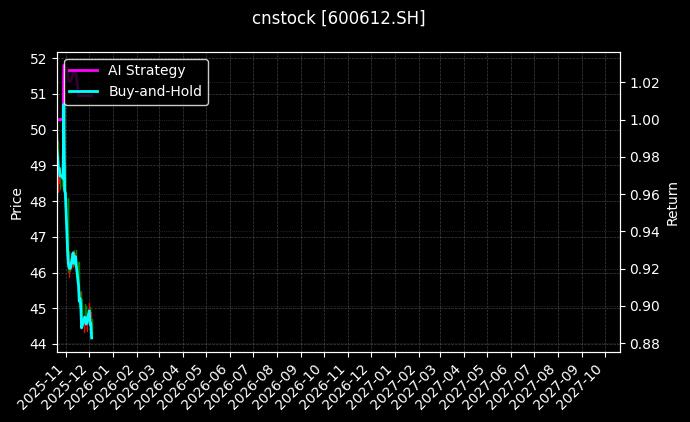Click the 1.00 return tick label

click(643, 120)
